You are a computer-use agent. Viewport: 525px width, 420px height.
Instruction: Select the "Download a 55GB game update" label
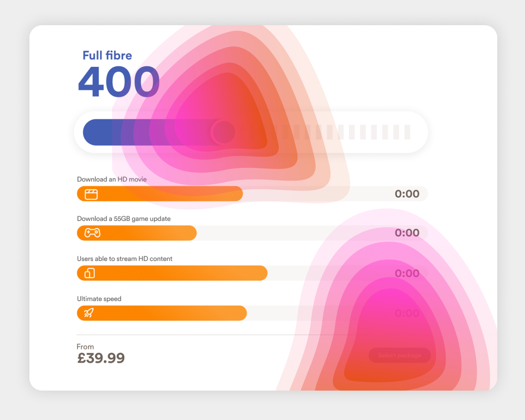tap(123, 219)
